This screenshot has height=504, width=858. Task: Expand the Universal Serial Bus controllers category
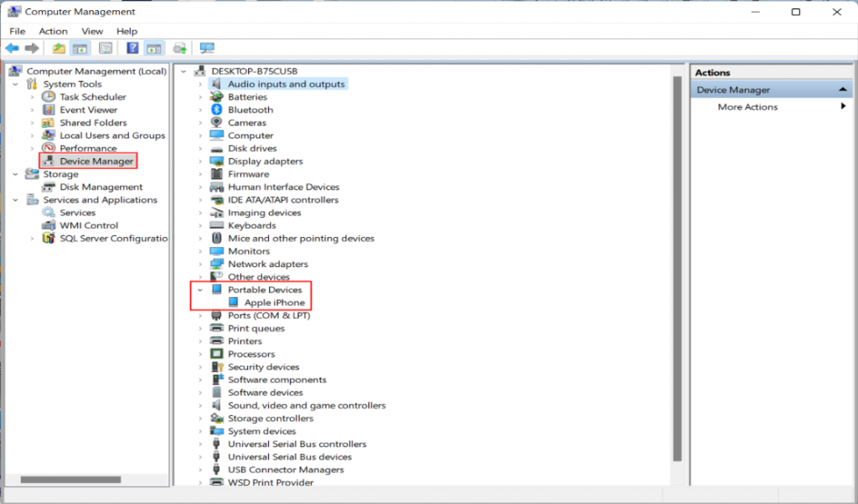click(x=198, y=444)
